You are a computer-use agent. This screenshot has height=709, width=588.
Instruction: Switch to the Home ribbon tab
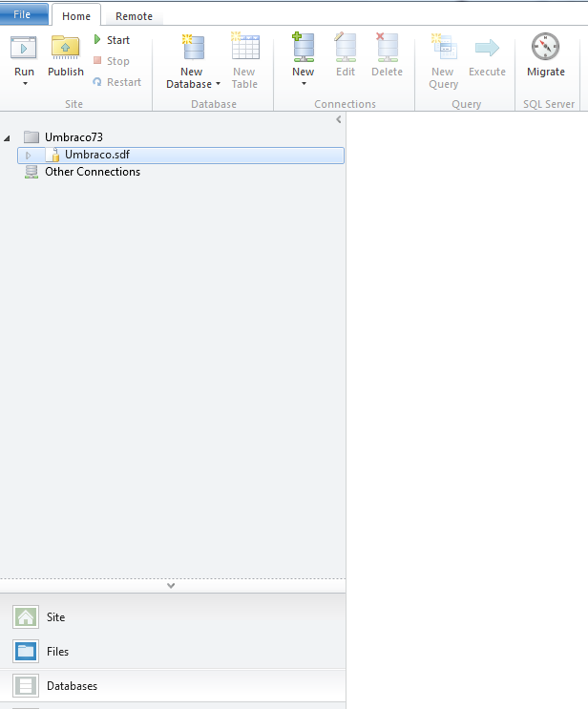[x=76, y=16]
